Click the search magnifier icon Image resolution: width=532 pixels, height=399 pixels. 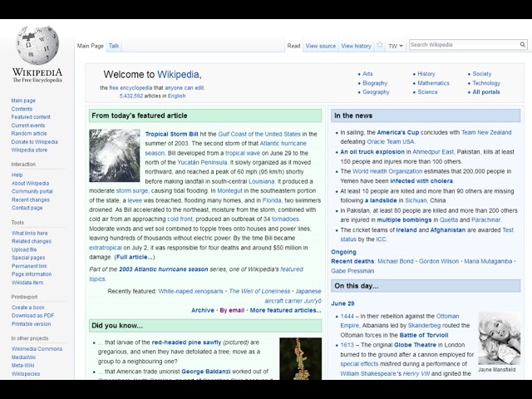point(523,44)
